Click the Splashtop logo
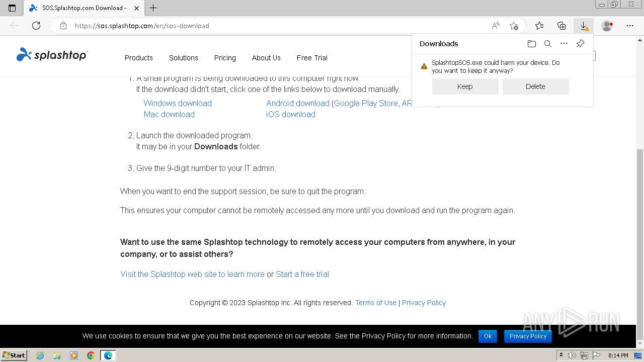This screenshot has width=644, height=362. [52, 55]
